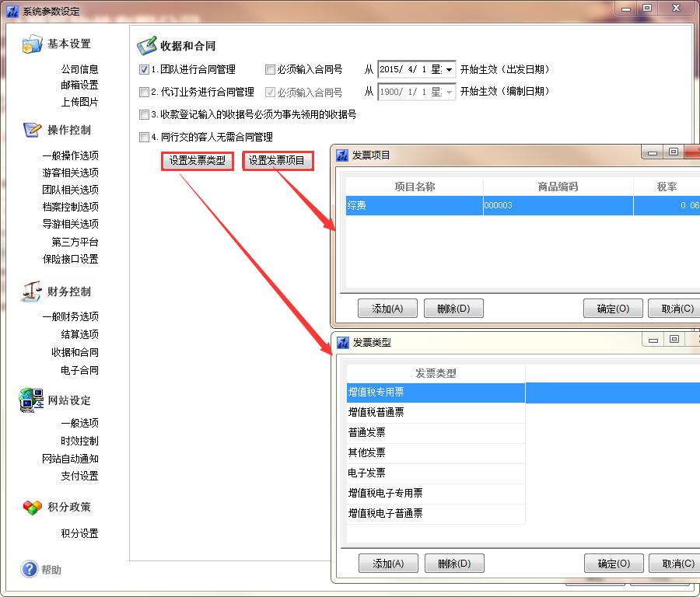The height and width of the screenshot is (597, 700).
Task: Click the 操作控制 section icon
Action: (32, 130)
